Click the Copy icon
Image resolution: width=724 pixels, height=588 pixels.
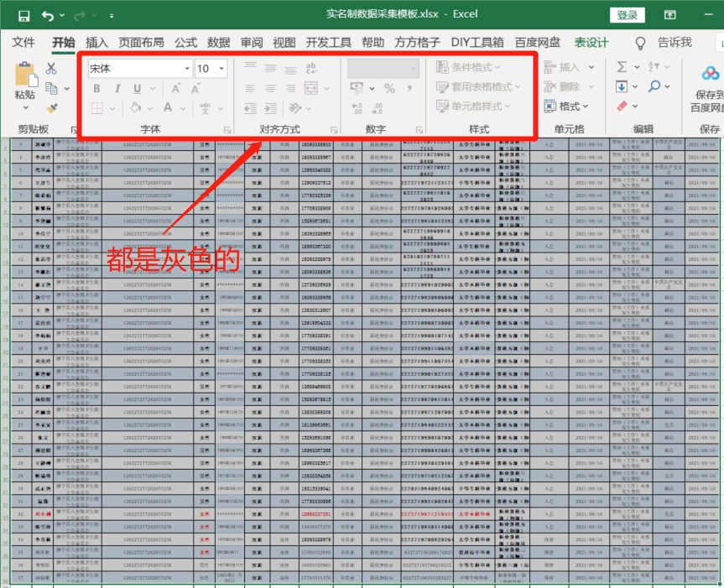pos(51,88)
